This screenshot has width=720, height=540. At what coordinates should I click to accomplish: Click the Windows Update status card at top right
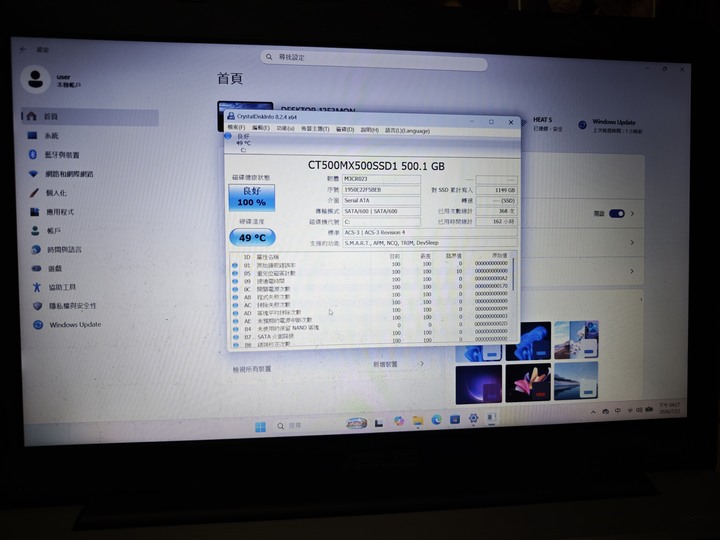[x=610, y=126]
